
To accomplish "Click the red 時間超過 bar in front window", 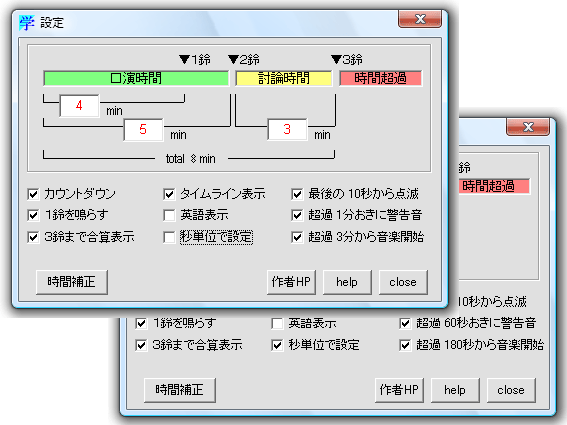I will pyautogui.click(x=380, y=78).
